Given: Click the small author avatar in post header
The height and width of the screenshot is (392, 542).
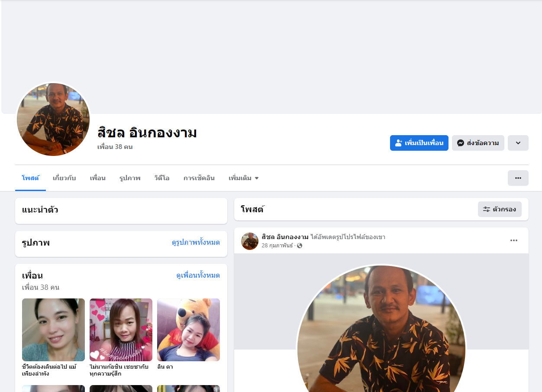Looking at the screenshot, I should (x=250, y=241).
